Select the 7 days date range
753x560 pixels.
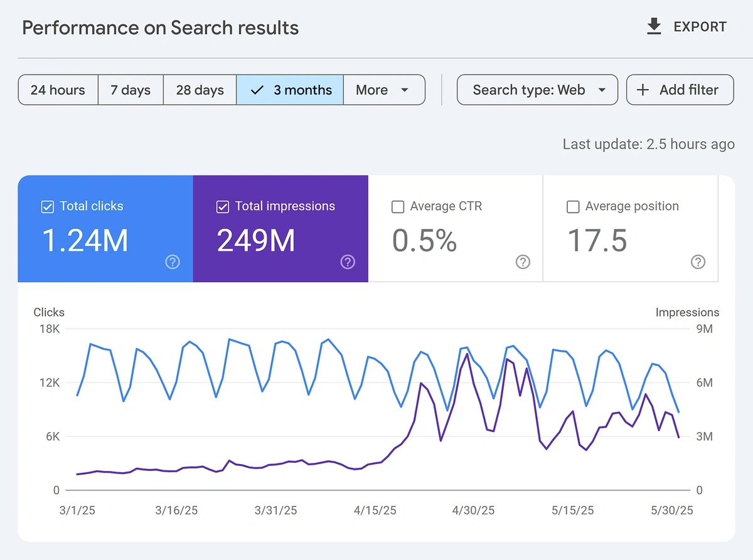[131, 90]
